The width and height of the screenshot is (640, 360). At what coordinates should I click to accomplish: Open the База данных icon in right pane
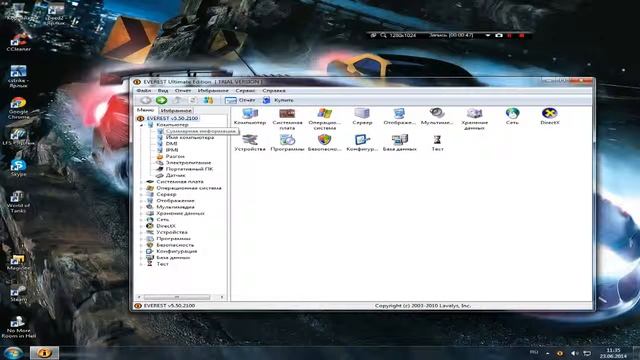pyautogui.click(x=399, y=143)
